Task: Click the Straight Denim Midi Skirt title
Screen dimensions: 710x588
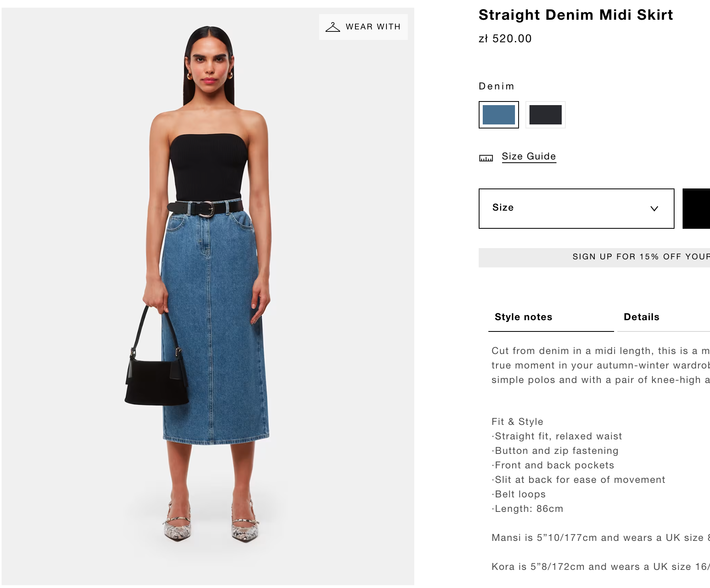Action: [575, 15]
